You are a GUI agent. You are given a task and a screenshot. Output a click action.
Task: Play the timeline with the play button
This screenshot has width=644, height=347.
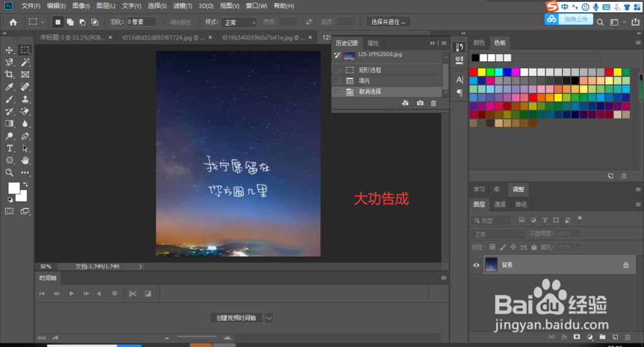(x=71, y=294)
